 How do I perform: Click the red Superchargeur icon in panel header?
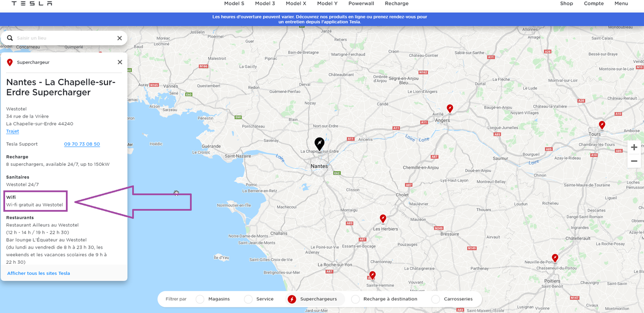click(10, 63)
